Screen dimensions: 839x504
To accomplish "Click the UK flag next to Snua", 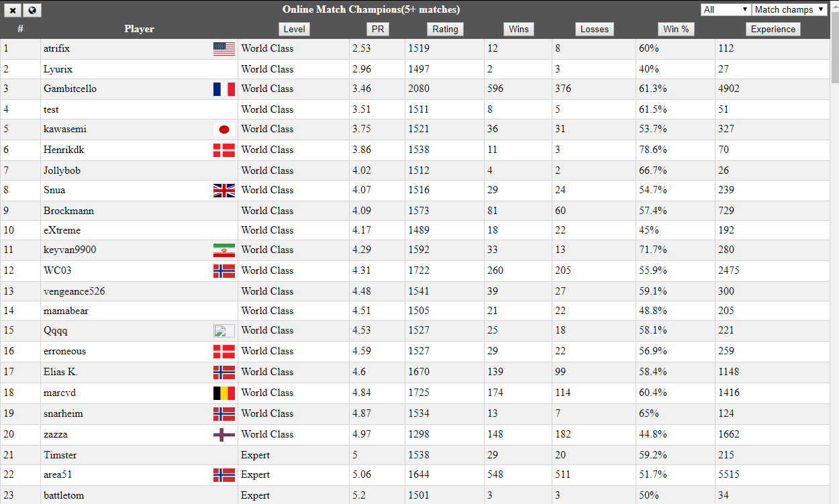I will 224,191.
